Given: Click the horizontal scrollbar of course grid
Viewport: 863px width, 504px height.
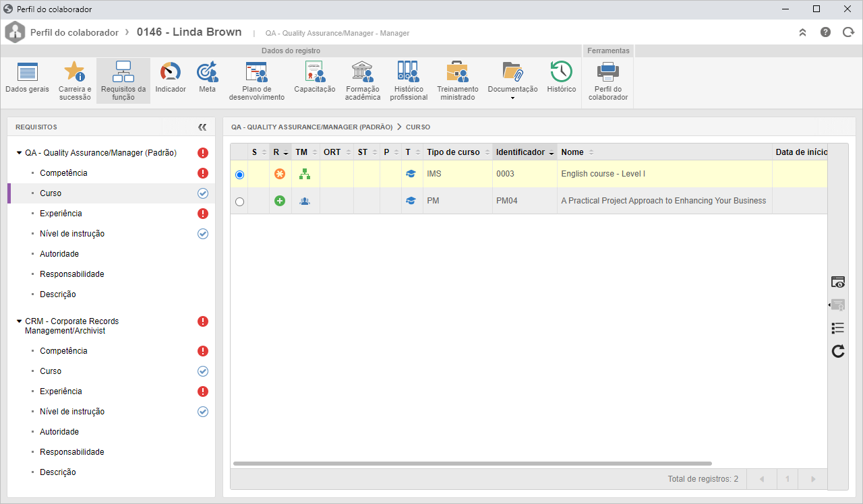Looking at the screenshot, I should (x=473, y=464).
